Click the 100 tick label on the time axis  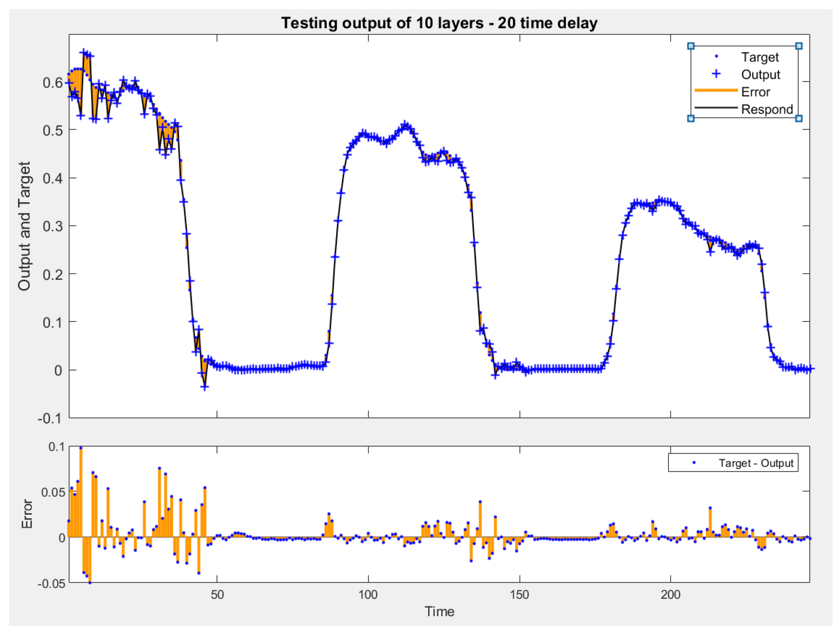click(x=368, y=594)
